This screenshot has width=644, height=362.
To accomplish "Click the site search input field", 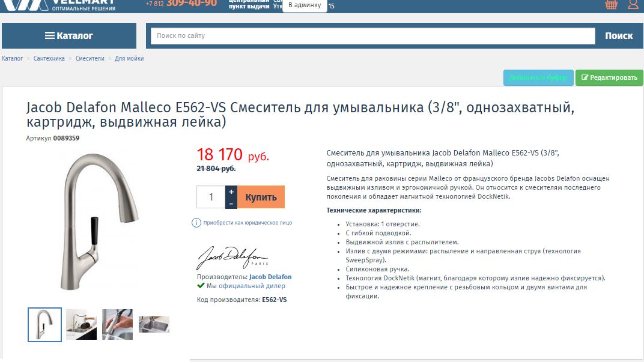I will [373, 35].
